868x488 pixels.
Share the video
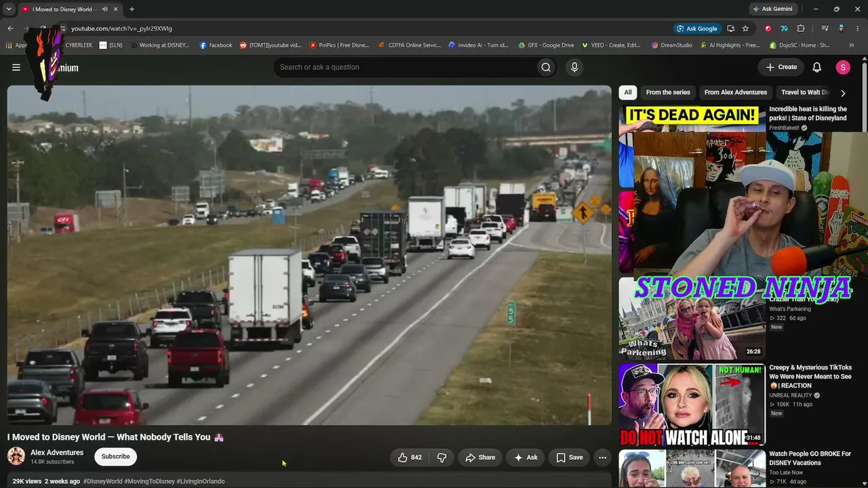tap(480, 457)
